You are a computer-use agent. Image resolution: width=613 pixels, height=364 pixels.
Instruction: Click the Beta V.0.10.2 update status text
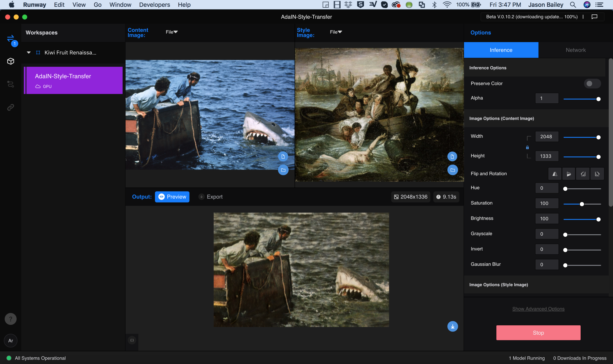532,17
